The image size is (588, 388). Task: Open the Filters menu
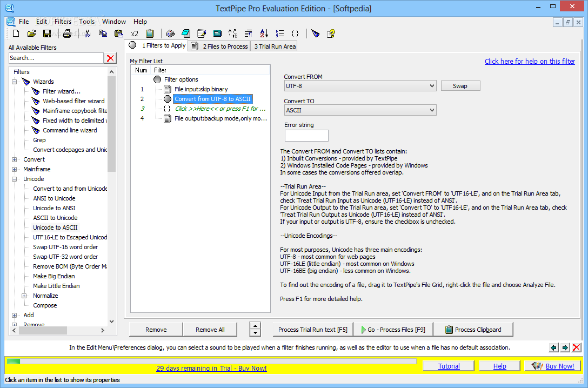pyautogui.click(x=63, y=22)
